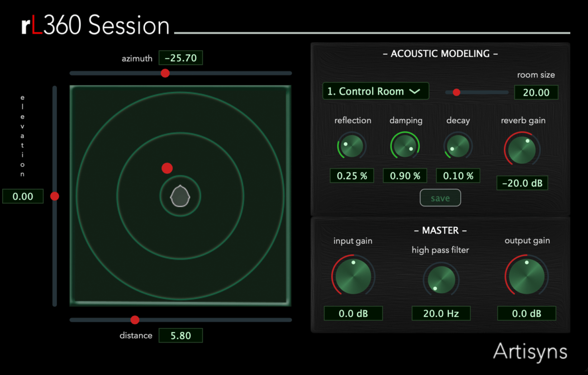Click the decay knob

click(x=458, y=146)
